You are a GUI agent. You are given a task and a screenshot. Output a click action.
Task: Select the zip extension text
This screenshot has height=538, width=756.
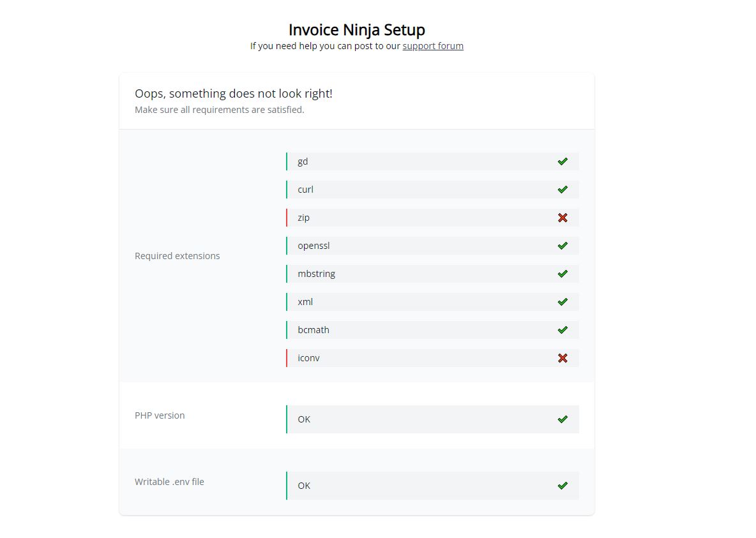pyautogui.click(x=303, y=218)
